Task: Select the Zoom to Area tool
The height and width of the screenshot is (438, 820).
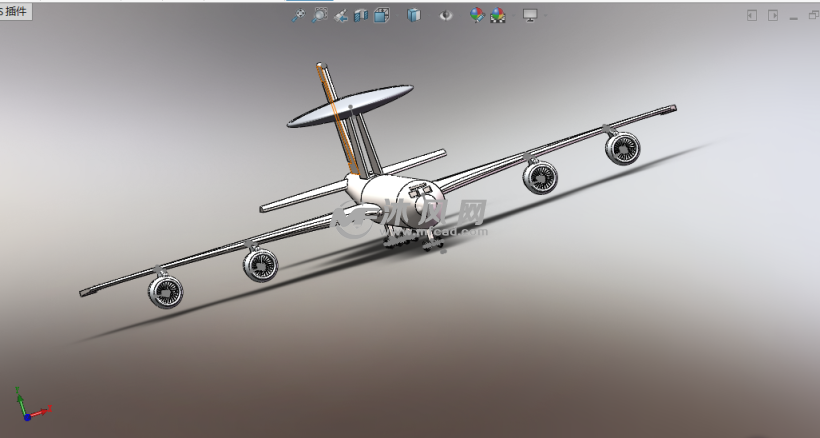Action: (320, 15)
